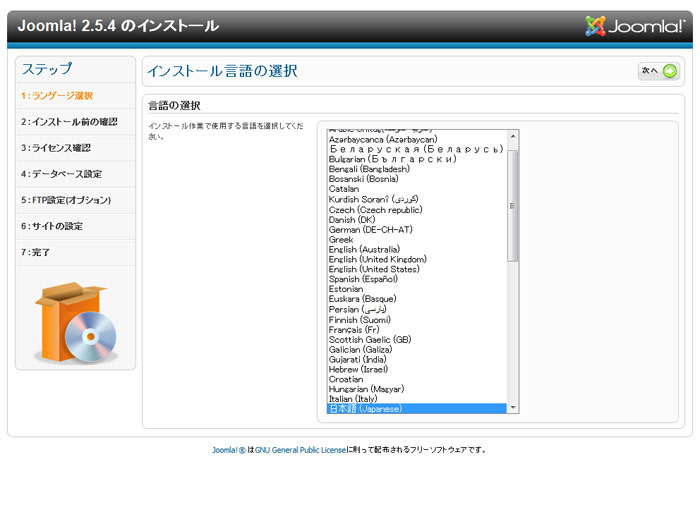This screenshot has height=512, width=700.
Task: Select step 1 ランゲージ選択 in the sidebar
Action: point(57,96)
